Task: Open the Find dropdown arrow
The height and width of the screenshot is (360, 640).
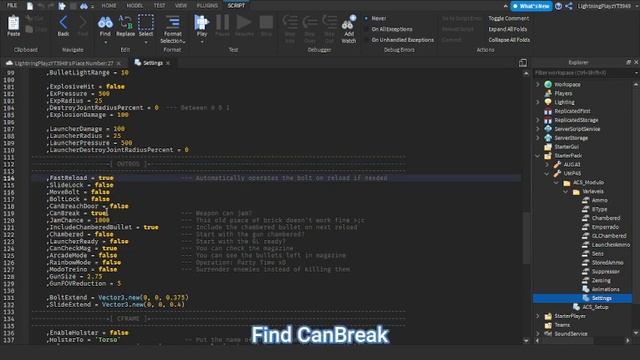Action: click(105, 42)
